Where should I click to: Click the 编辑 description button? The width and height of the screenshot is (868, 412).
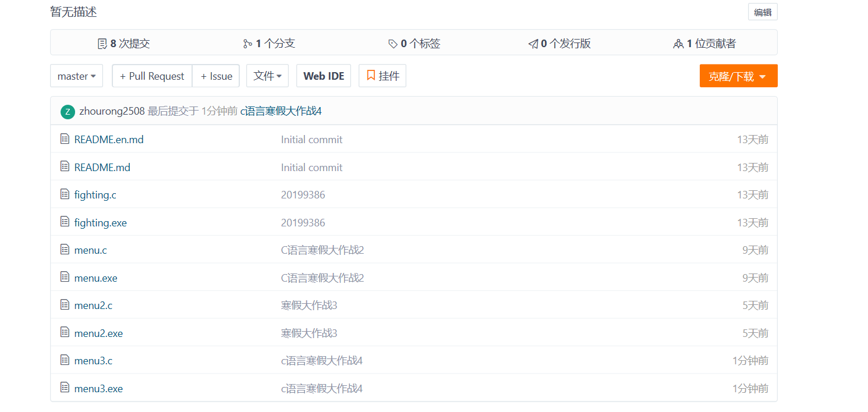[763, 12]
